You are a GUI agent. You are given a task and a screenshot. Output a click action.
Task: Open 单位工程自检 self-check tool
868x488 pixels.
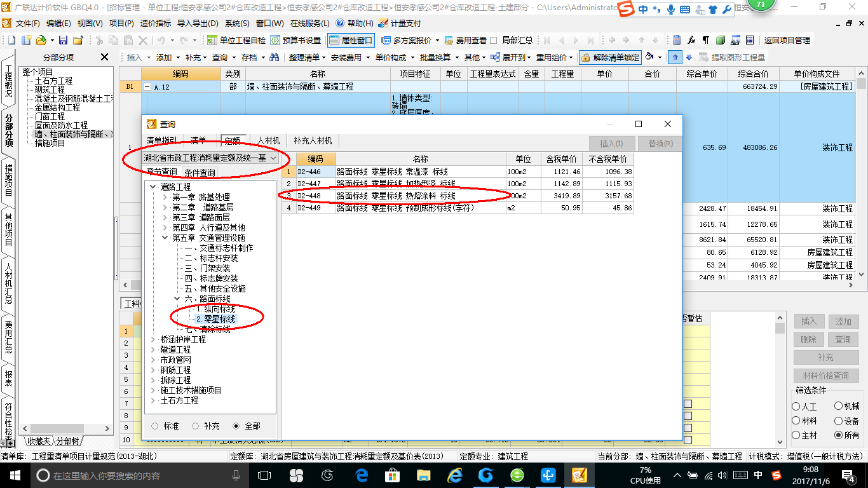pyautogui.click(x=236, y=40)
